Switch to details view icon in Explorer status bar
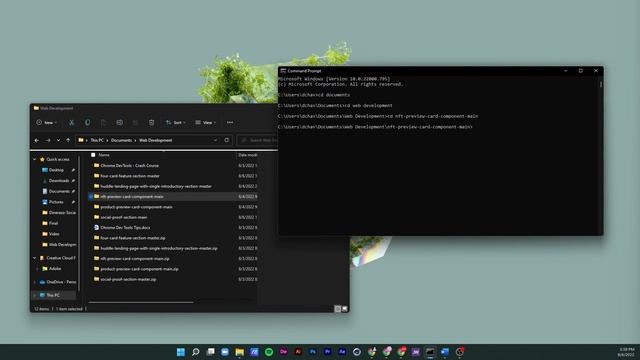 pos(338,309)
